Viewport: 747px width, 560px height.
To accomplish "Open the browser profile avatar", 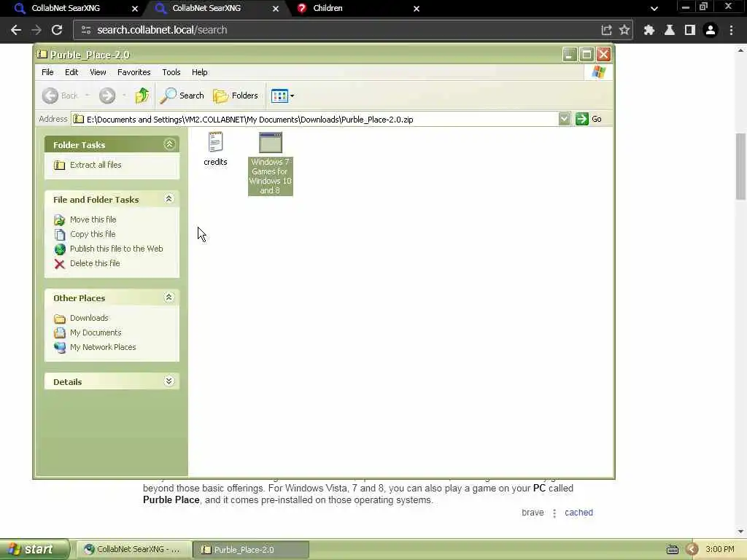I will tap(711, 30).
